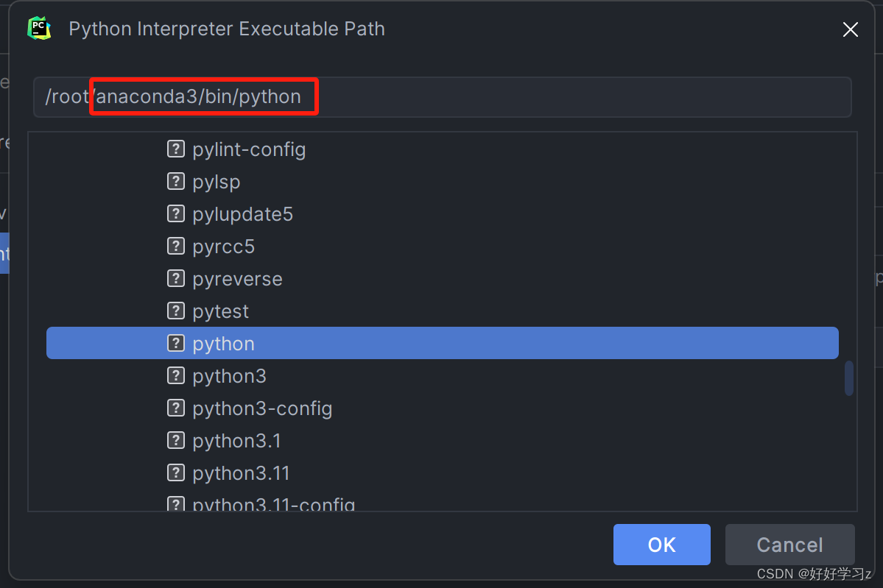883x588 pixels.
Task: Click the unknown file icon next to pytest
Action: [176, 311]
